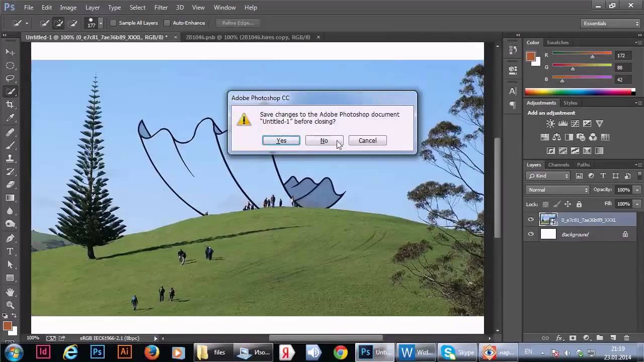
Task: Select the 0_e7c81_7ae36b89_XXXL layer thumbnail
Action: tap(548, 220)
